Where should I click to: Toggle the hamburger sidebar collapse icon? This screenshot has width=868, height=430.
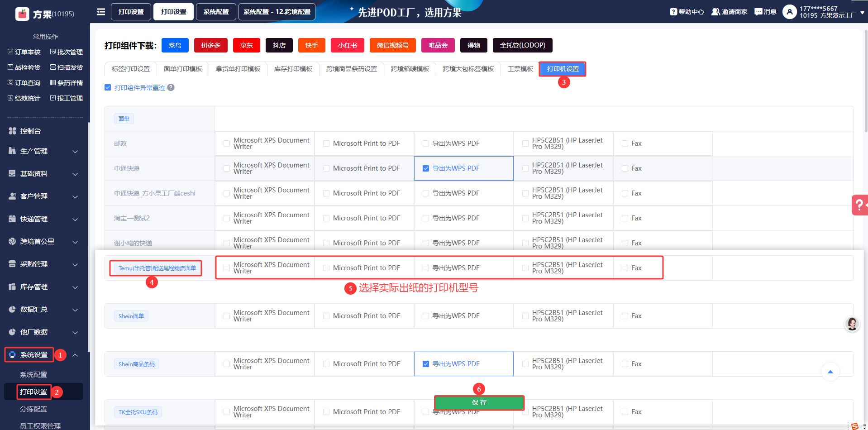(101, 12)
